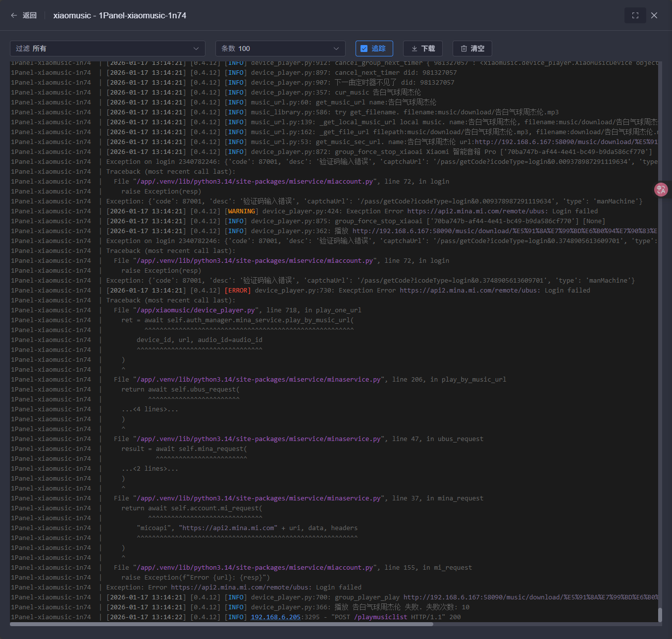
Task: Click the minaservice.py path at line 206
Action: coord(258,380)
